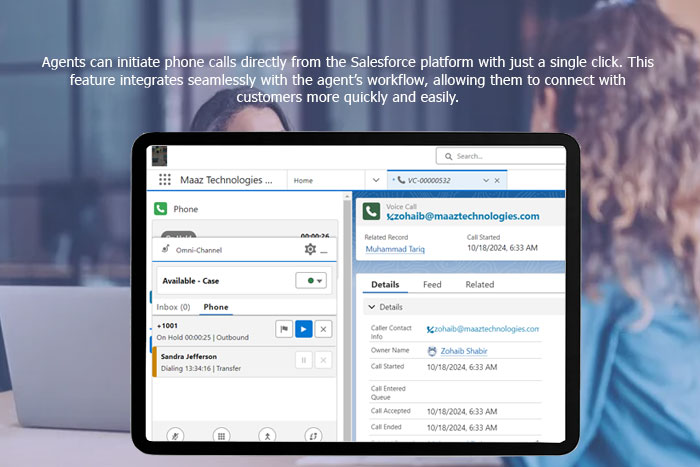Click the merge calls icon

pyautogui.click(x=267, y=435)
